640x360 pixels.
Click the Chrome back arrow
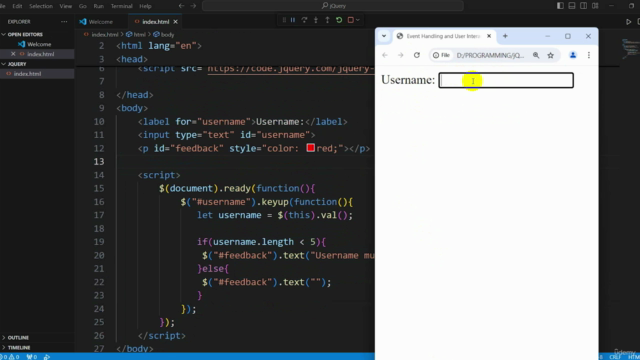click(x=385, y=55)
